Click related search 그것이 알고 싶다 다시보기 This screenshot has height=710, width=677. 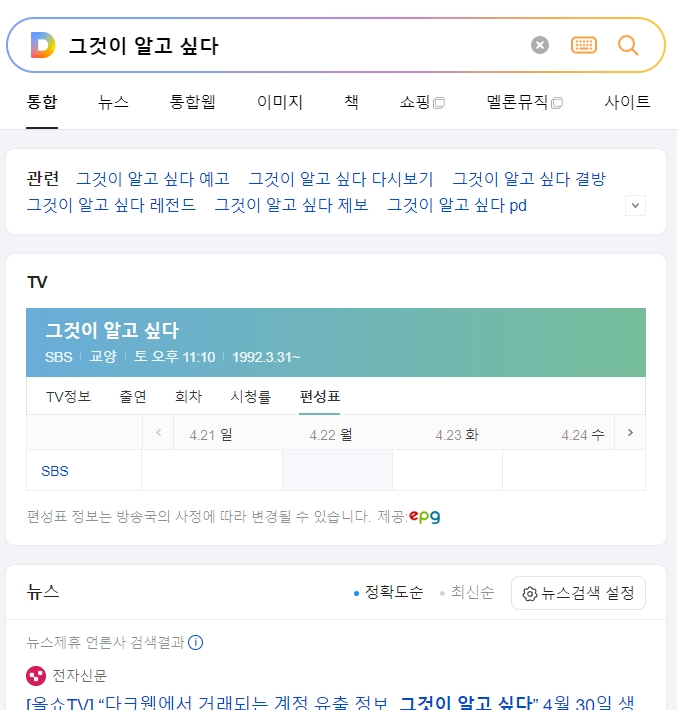tap(341, 179)
